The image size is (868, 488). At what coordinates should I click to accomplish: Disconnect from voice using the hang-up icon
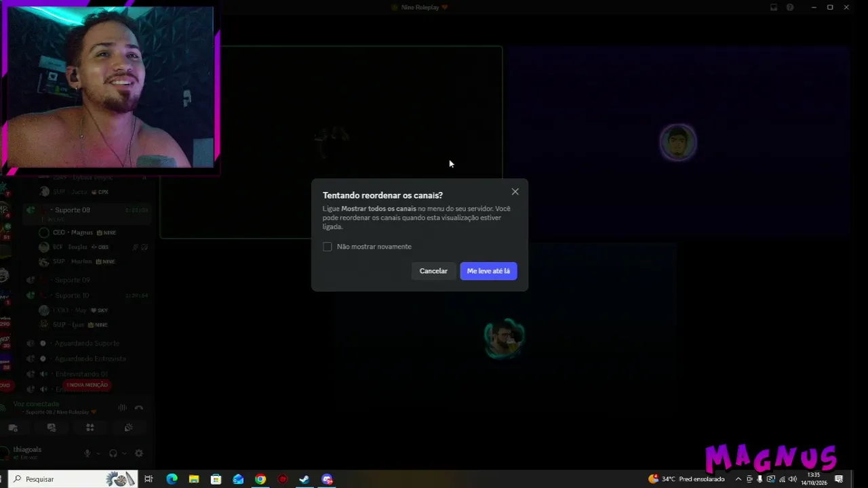click(x=139, y=408)
